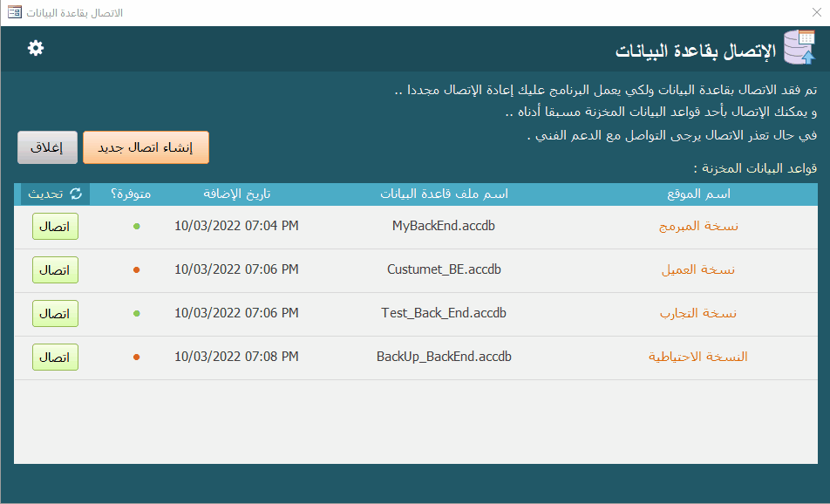Click the red status dot for BackUp_BackEnd.accdb
Viewport: 830px width, 504px height.
click(136, 358)
